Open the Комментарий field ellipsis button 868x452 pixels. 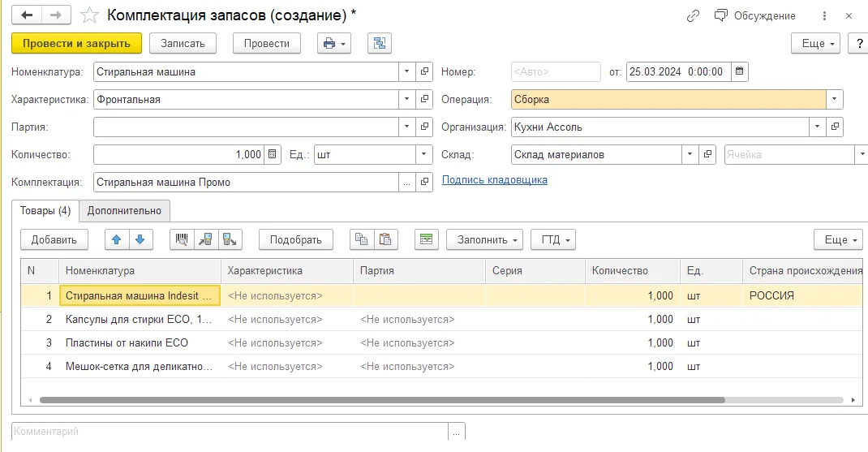coord(457,432)
